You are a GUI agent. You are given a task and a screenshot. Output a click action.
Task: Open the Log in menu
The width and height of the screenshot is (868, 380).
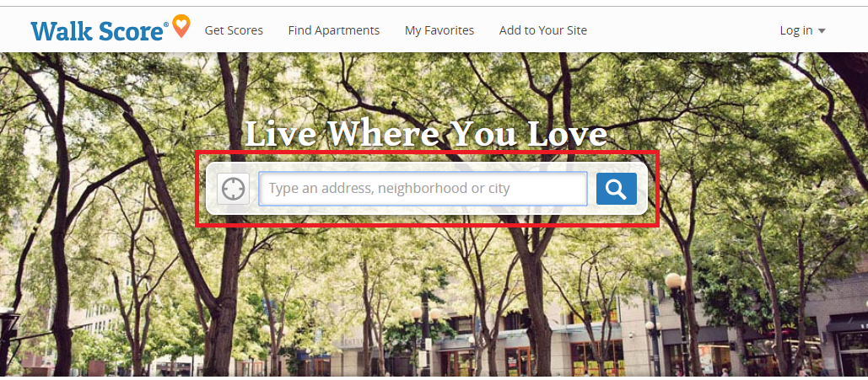[x=802, y=30]
